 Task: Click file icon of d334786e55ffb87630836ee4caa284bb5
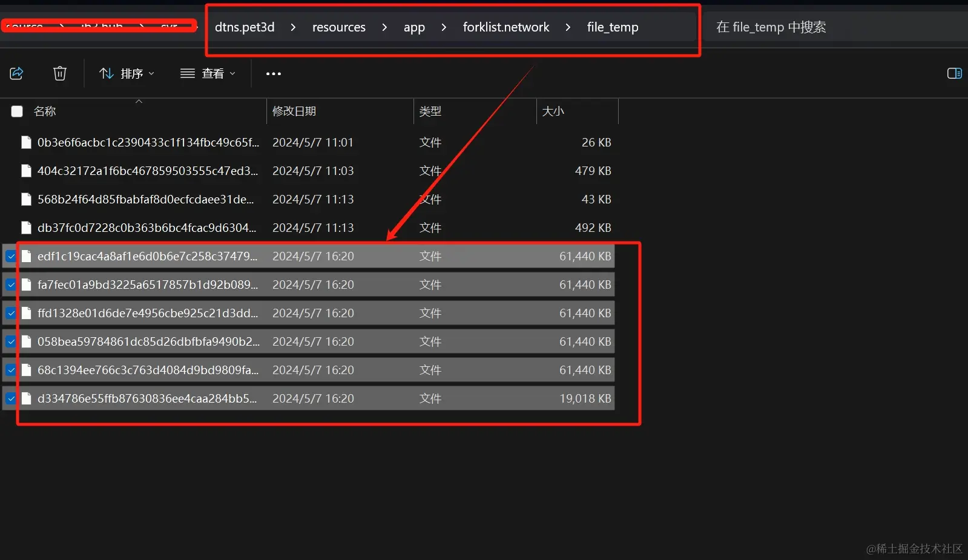(26, 398)
